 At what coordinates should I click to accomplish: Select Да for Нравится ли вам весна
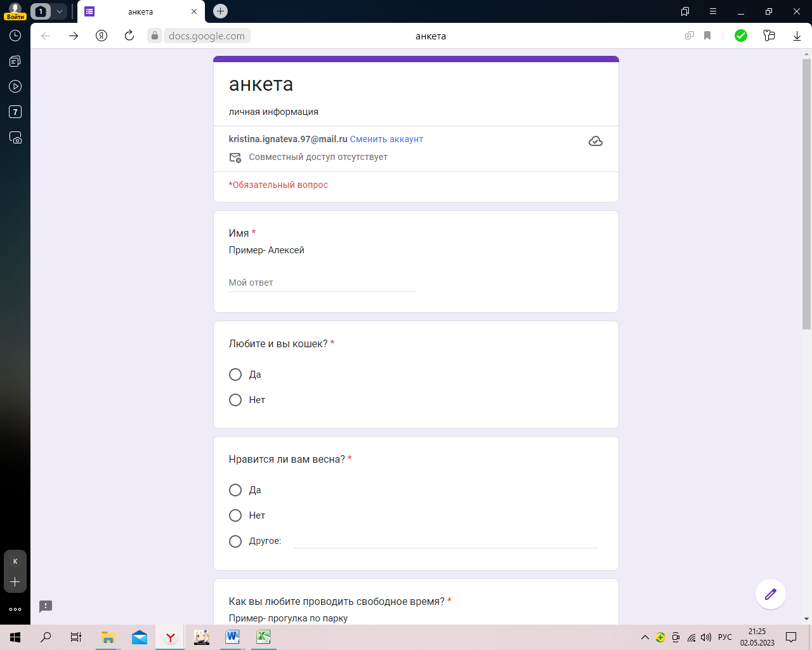(235, 490)
